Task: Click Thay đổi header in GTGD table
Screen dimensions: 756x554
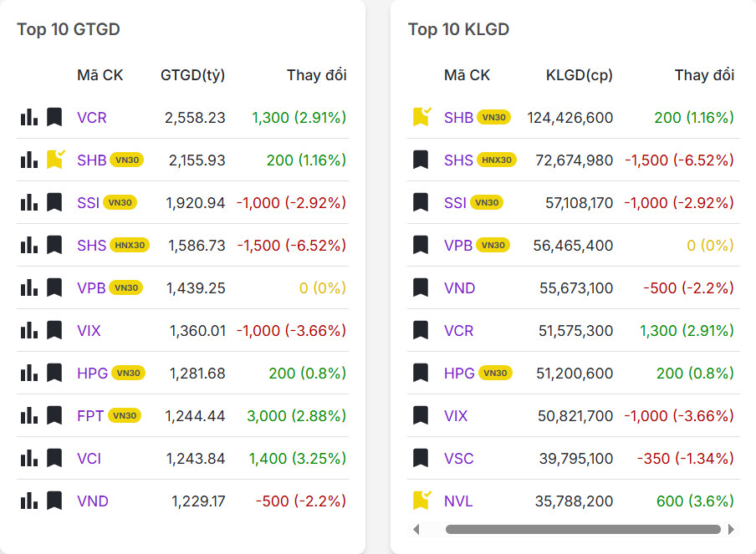Action: [x=317, y=75]
